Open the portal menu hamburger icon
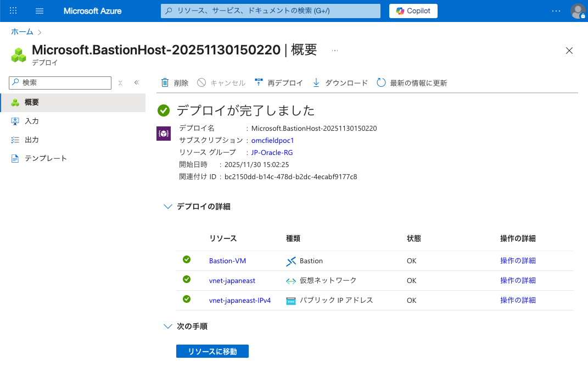The image size is (588, 388). pyautogui.click(x=39, y=10)
